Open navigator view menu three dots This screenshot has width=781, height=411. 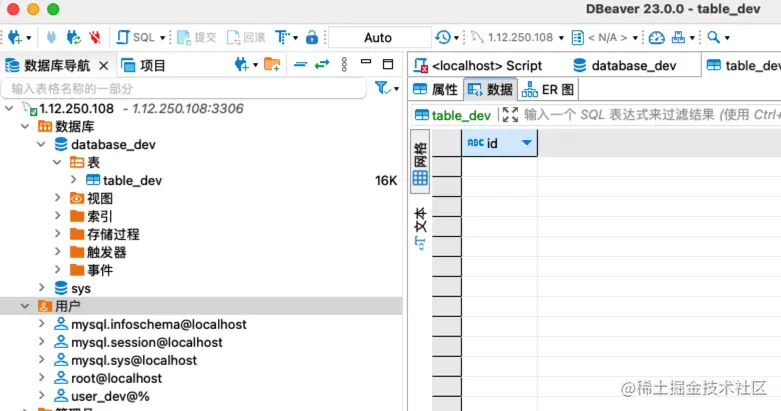click(344, 64)
